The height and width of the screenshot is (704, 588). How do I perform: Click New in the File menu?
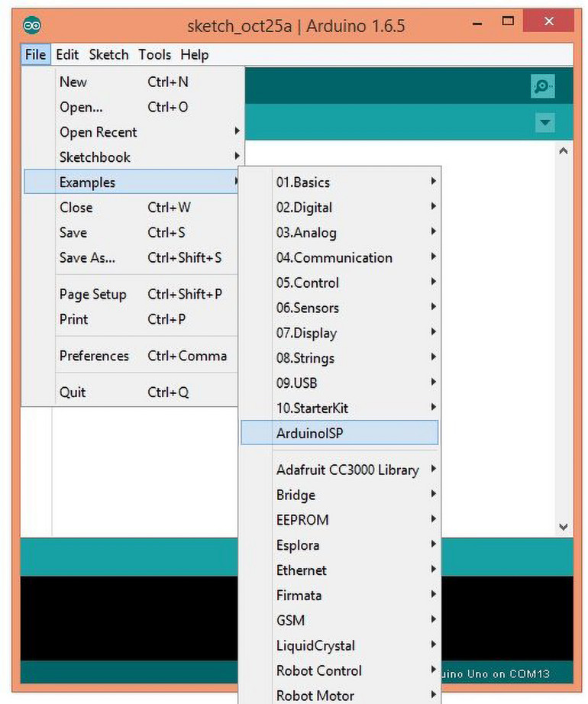pos(73,82)
